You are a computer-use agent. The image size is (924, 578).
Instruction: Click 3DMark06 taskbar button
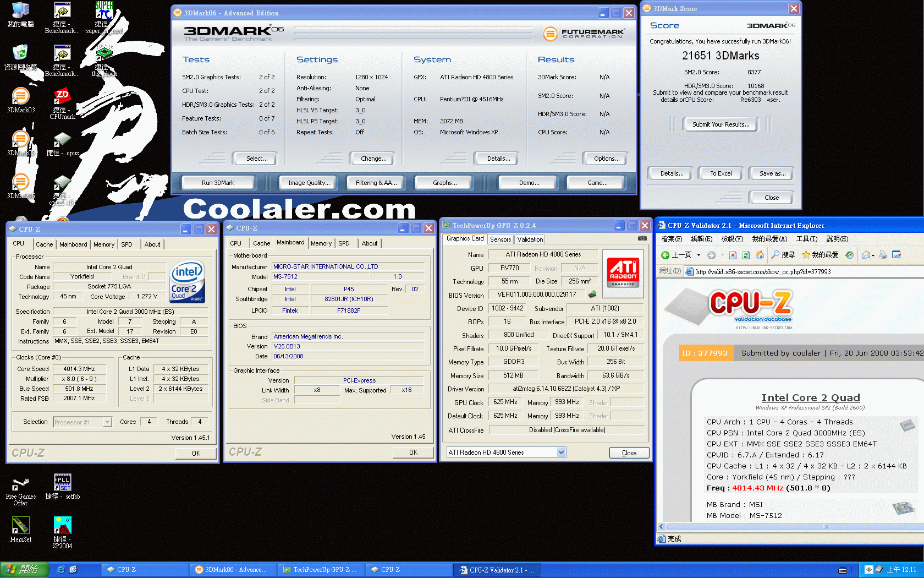(233, 570)
